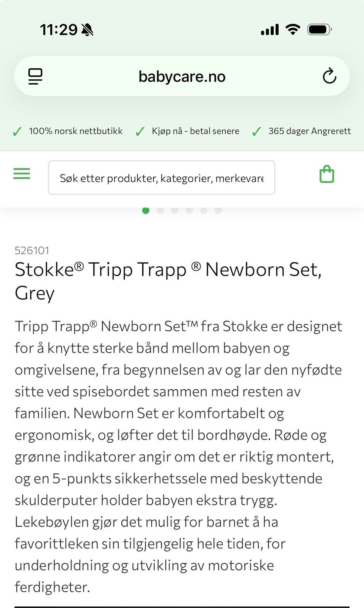Image resolution: width=364 pixels, height=608 pixels.
Task: Tap the product number 526101
Action: [32, 250]
